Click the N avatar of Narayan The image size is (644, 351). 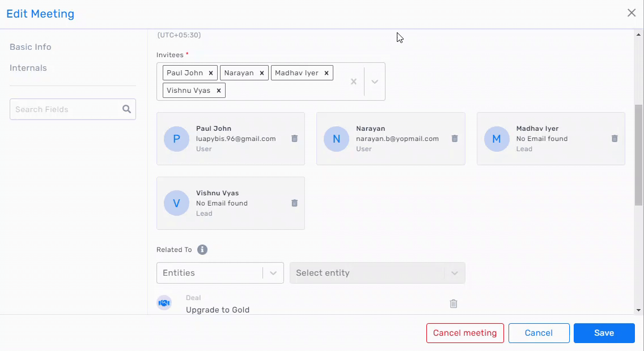tap(336, 139)
